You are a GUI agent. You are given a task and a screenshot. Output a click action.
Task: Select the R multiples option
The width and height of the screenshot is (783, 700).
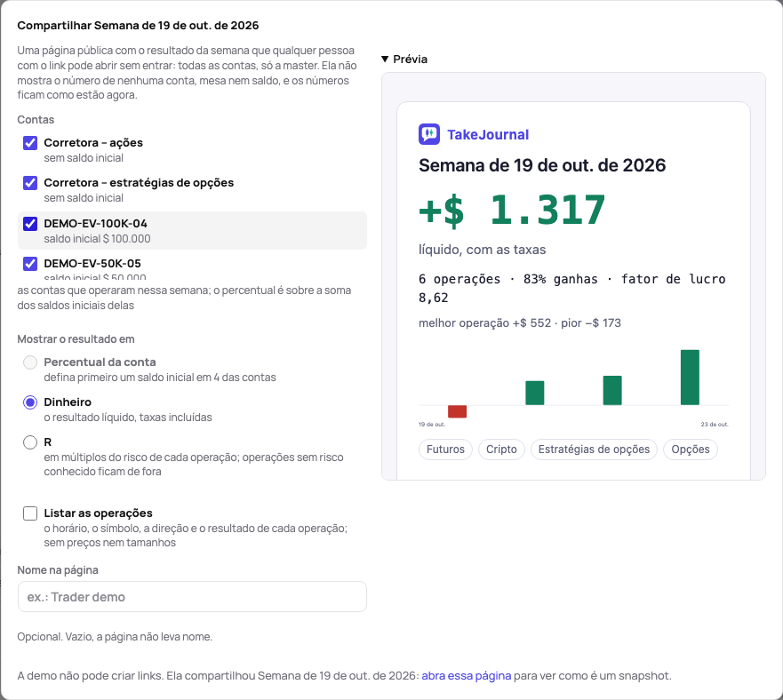30,441
